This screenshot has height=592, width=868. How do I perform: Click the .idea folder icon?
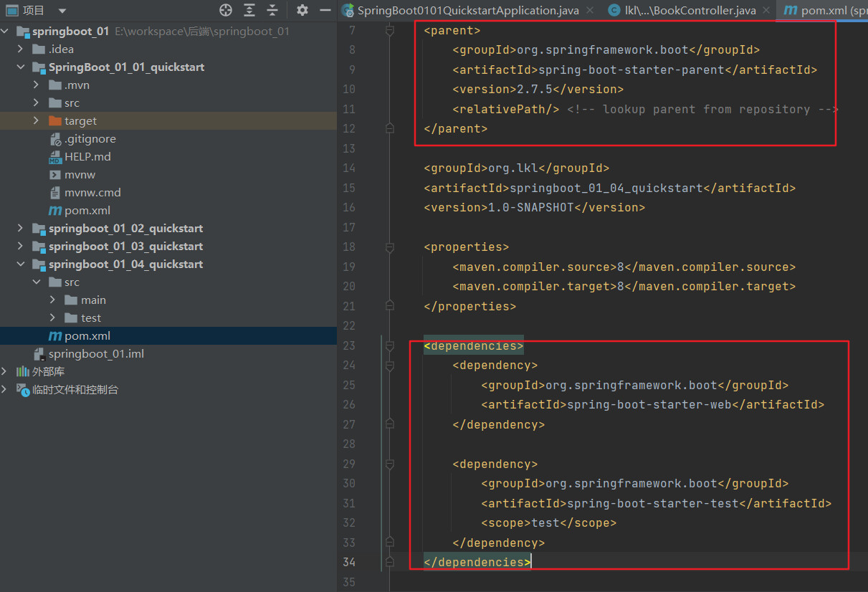click(x=39, y=49)
